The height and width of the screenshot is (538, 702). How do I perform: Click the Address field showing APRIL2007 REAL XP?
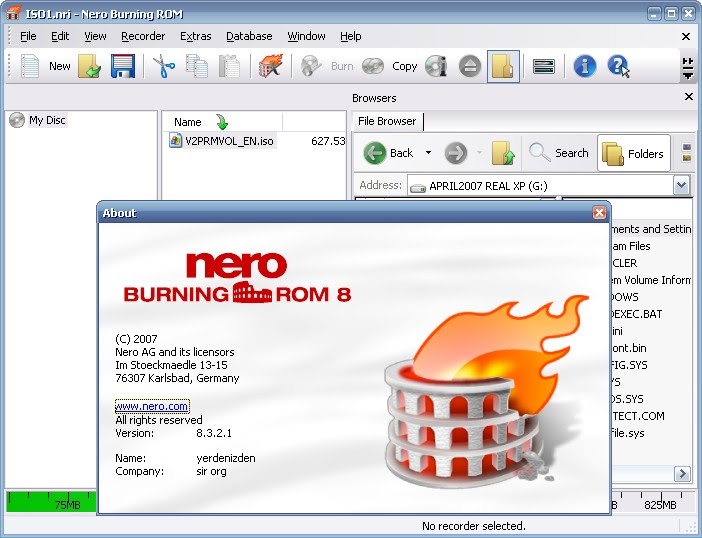click(x=540, y=186)
